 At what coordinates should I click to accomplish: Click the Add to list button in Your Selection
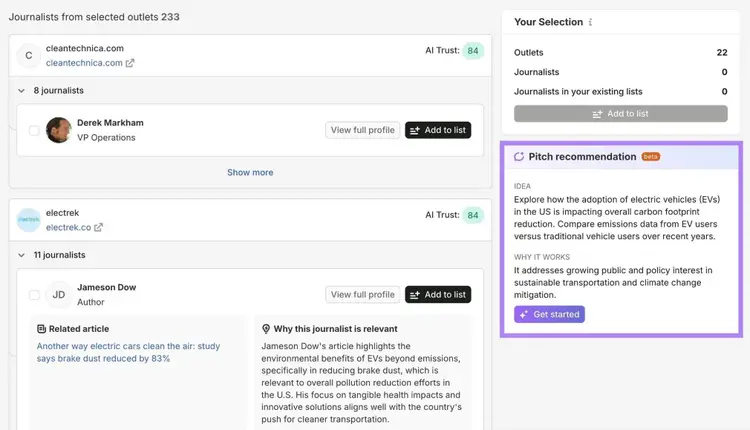coord(620,114)
